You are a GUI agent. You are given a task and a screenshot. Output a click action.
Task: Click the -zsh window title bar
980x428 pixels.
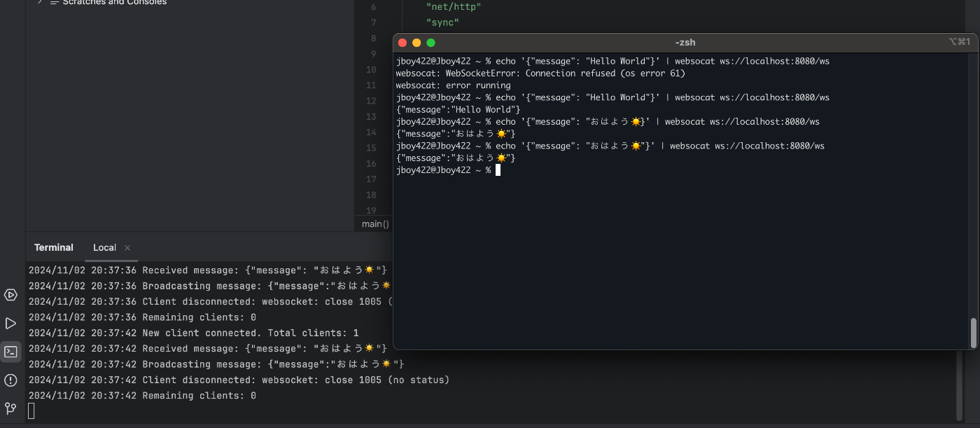coord(685,42)
